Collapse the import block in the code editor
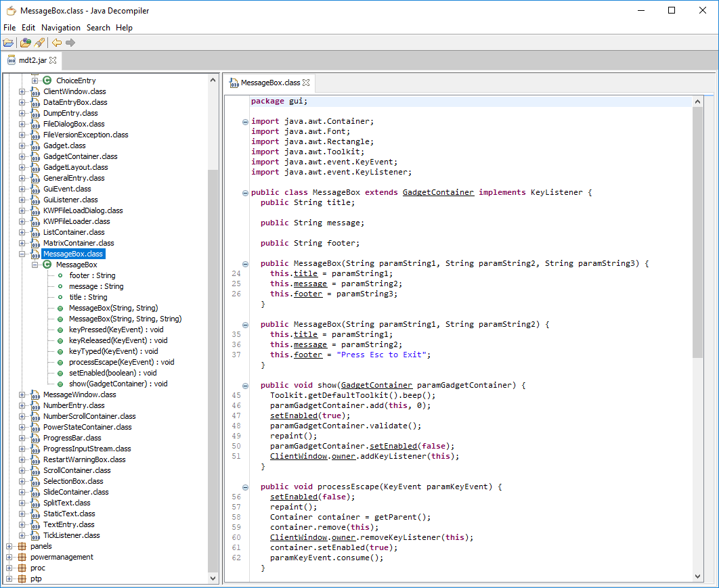Image resolution: width=719 pixels, height=588 pixels. pyautogui.click(x=244, y=122)
